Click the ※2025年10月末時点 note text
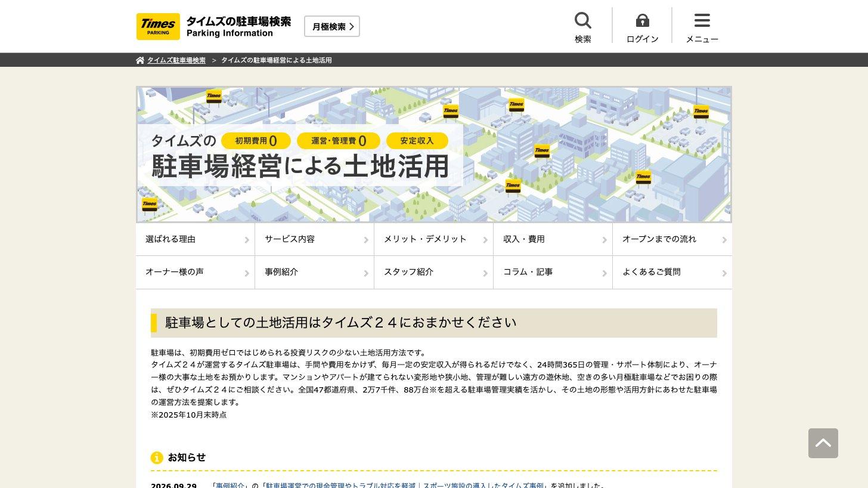Viewport: 868px width, 488px height. pos(189,415)
